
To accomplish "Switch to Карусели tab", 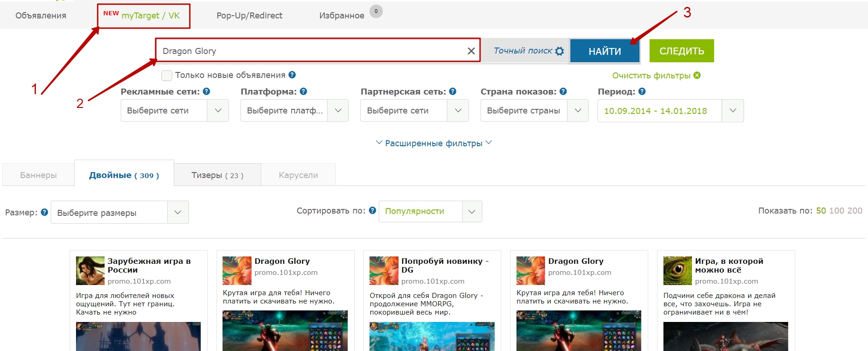I will coord(298,175).
